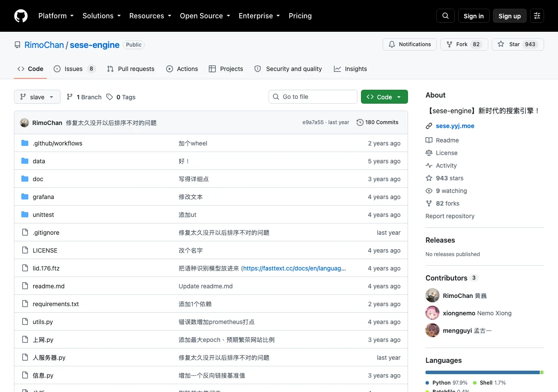Open the 信息.py file
The width and height of the screenshot is (558, 392).
click(x=43, y=375)
